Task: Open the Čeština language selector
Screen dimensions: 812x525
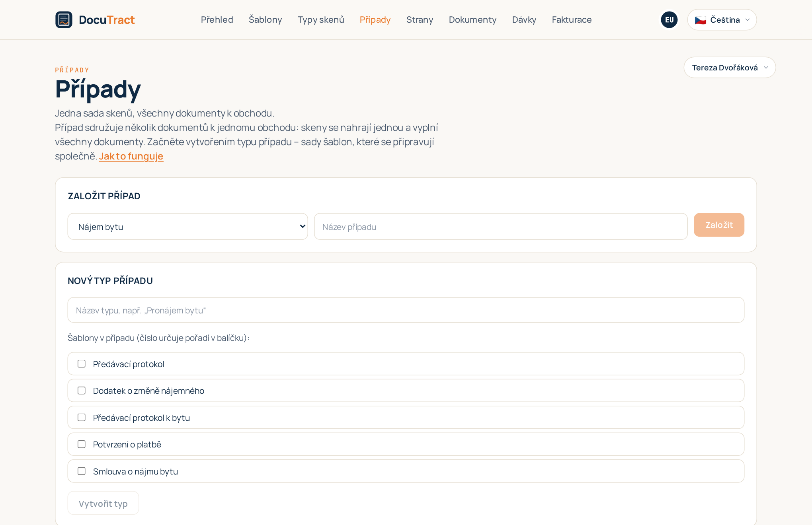Action: click(722, 20)
